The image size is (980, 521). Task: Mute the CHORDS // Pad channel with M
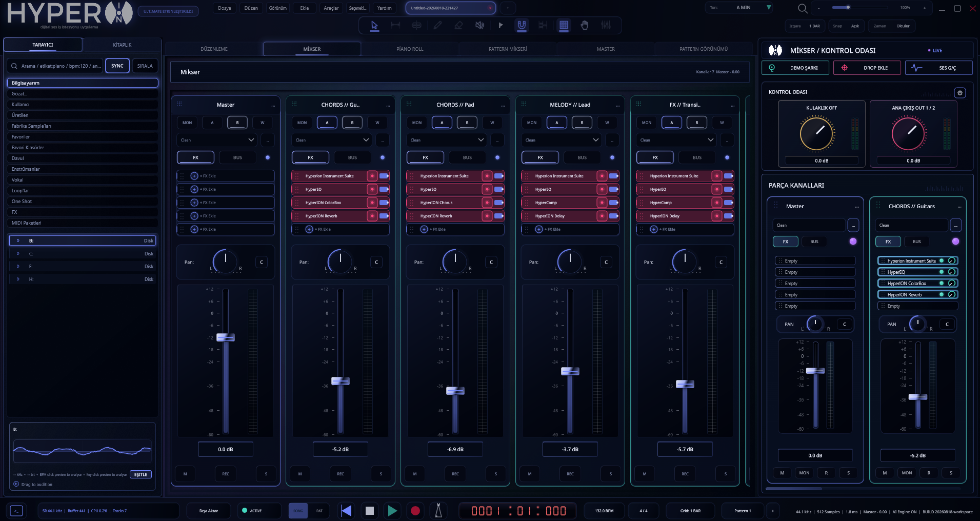[415, 474]
